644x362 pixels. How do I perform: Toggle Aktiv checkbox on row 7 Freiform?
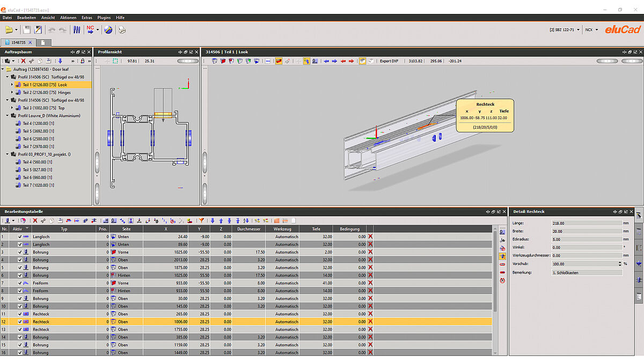(20, 283)
